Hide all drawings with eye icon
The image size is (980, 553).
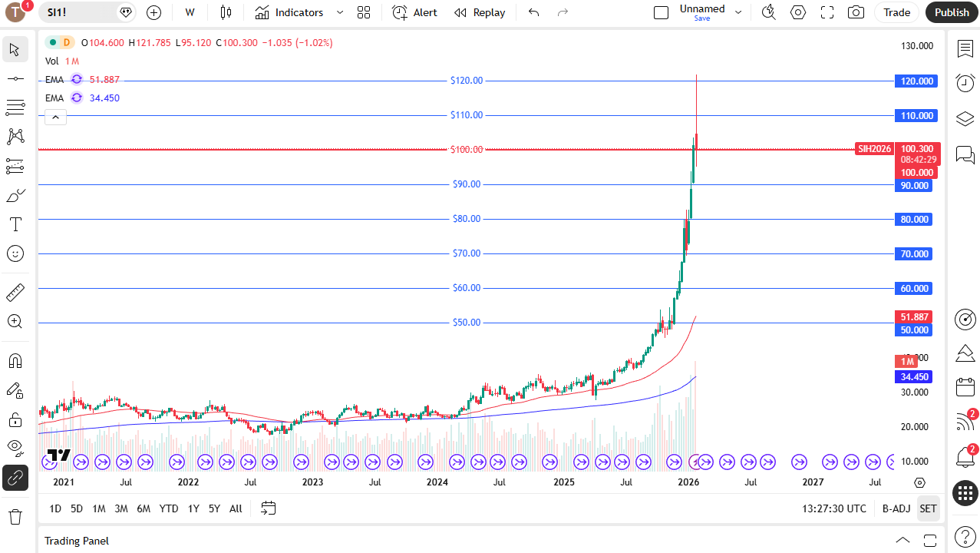(15, 449)
